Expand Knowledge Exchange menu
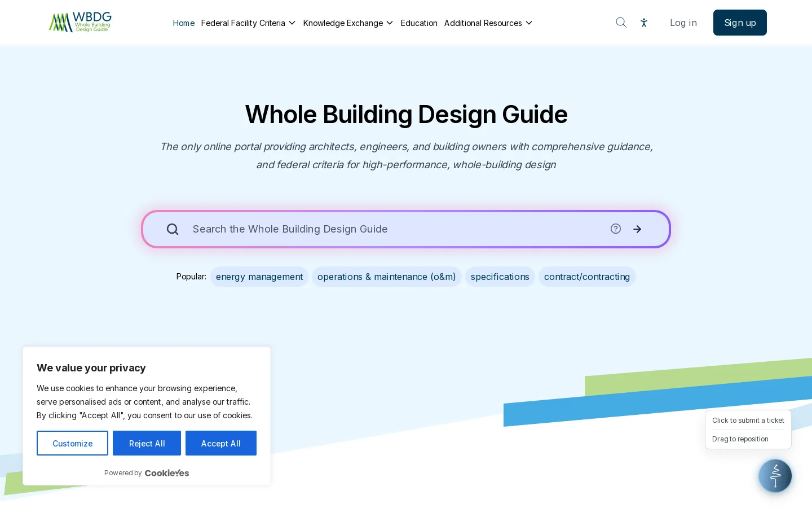The image size is (812, 508). (348, 23)
